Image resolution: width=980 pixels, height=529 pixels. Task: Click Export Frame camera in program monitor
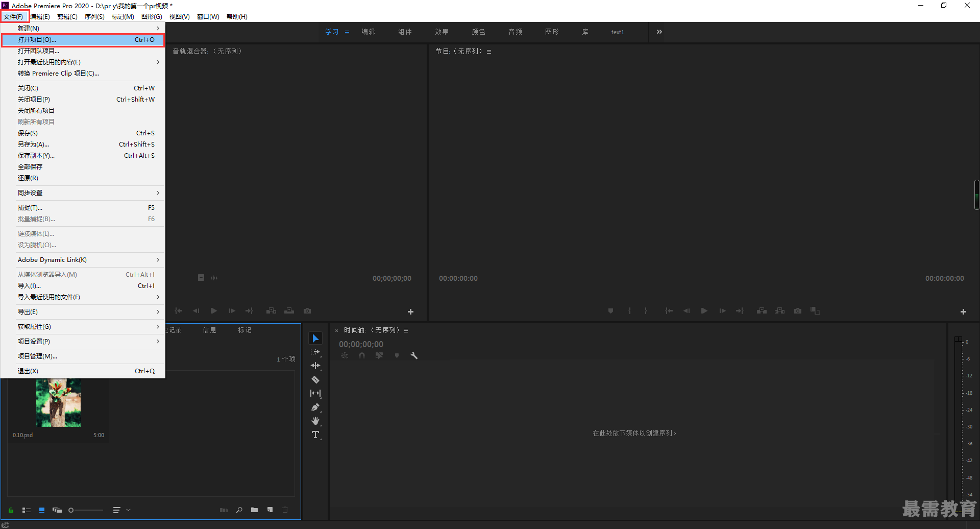pos(798,310)
